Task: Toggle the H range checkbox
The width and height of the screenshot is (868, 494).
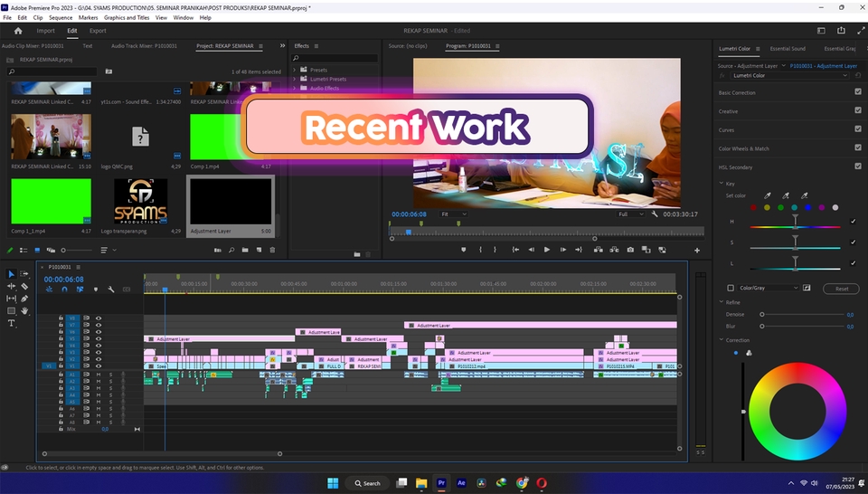Action: (x=853, y=222)
